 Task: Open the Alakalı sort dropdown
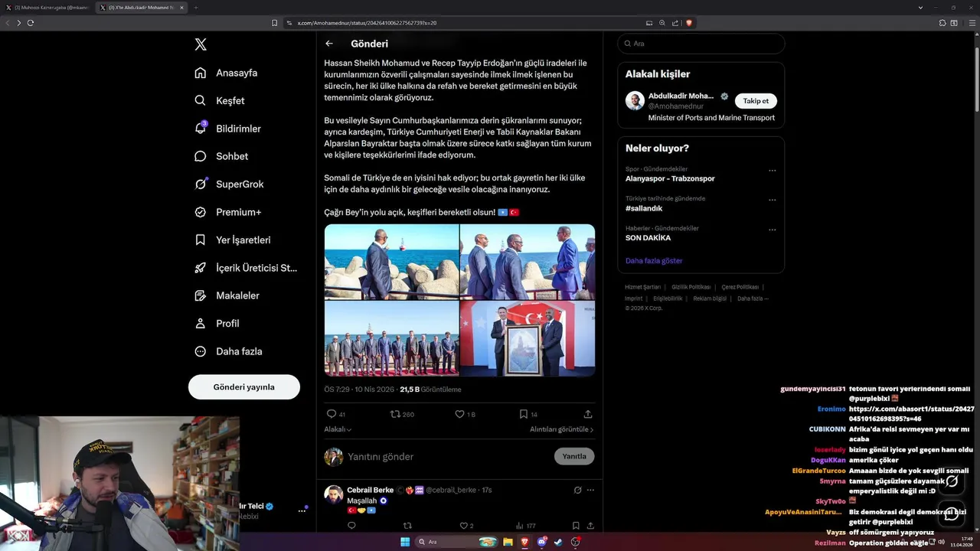tap(338, 429)
